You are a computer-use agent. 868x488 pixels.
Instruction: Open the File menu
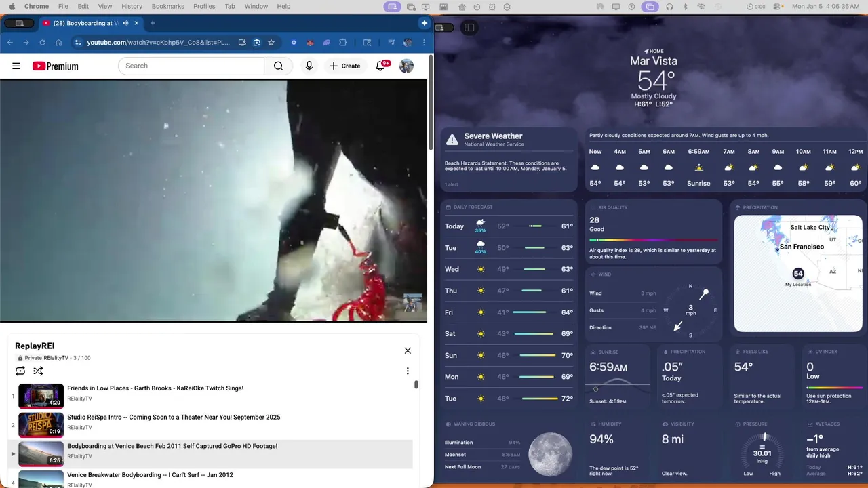click(x=63, y=6)
